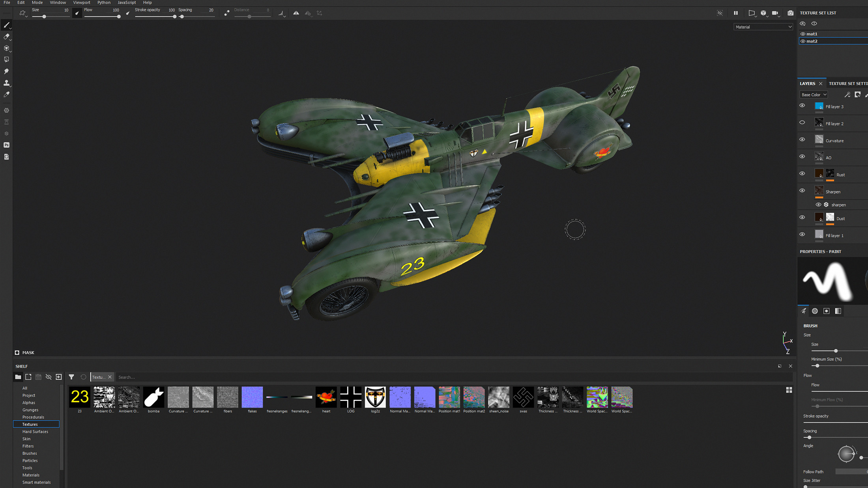
Task: Adjust the Size slider in Brush properties
Action: tap(839, 351)
